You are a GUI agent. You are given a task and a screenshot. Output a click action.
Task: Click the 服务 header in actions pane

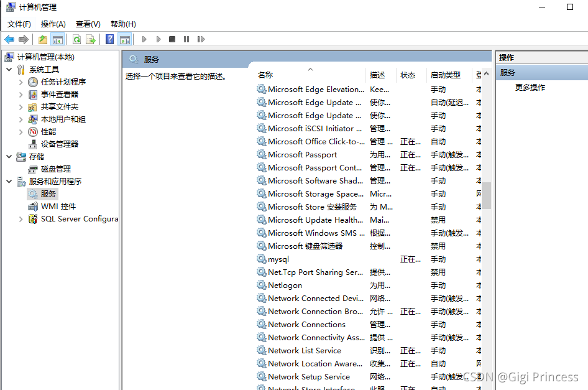tap(541, 72)
